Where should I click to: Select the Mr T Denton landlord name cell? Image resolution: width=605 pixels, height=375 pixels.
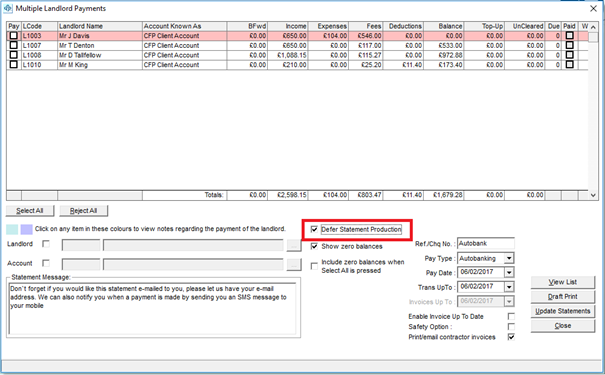[100, 45]
